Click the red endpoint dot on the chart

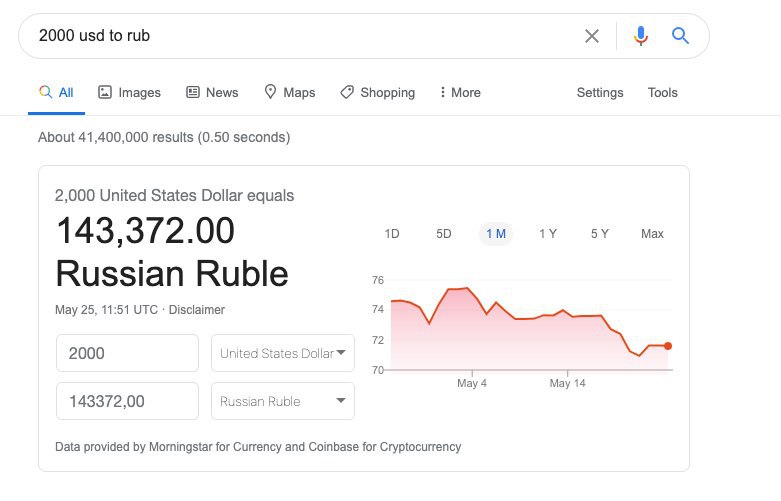click(668, 346)
